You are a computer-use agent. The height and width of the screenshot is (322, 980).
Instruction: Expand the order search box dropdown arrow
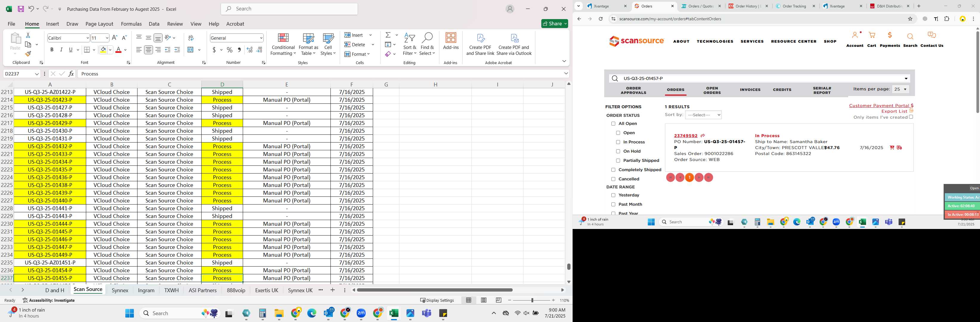pyautogui.click(x=906, y=79)
